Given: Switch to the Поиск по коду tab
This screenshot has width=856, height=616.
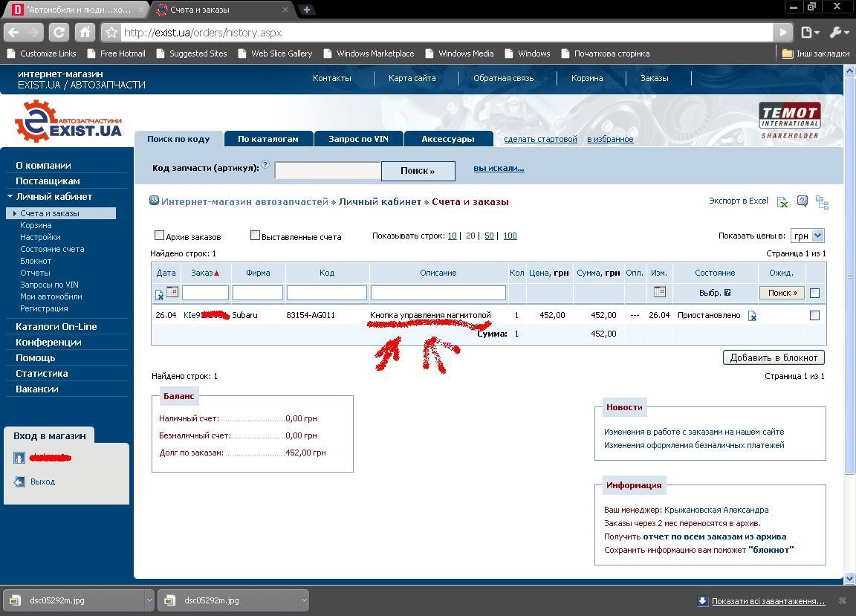Looking at the screenshot, I should tap(178, 139).
